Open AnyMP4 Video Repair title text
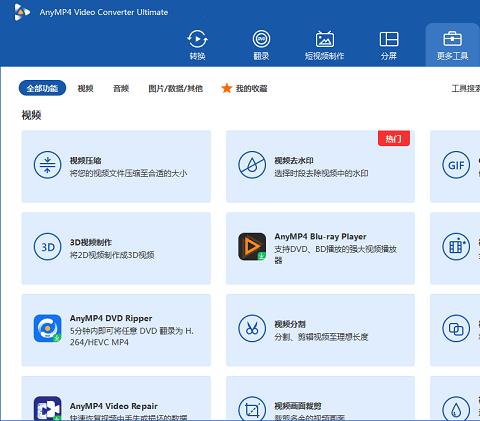480x421 pixels. [114, 406]
